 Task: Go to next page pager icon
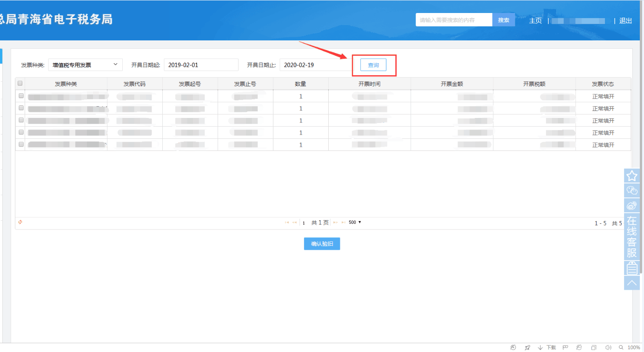[x=335, y=223]
